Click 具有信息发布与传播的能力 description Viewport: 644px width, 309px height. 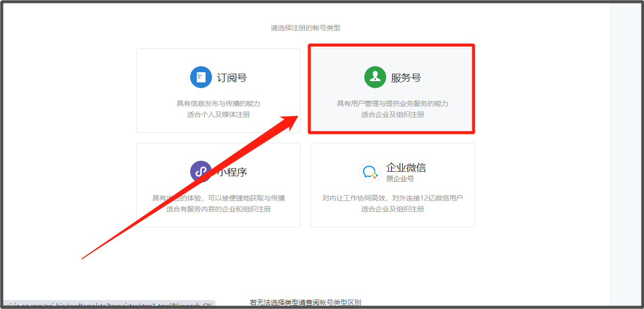(x=218, y=103)
